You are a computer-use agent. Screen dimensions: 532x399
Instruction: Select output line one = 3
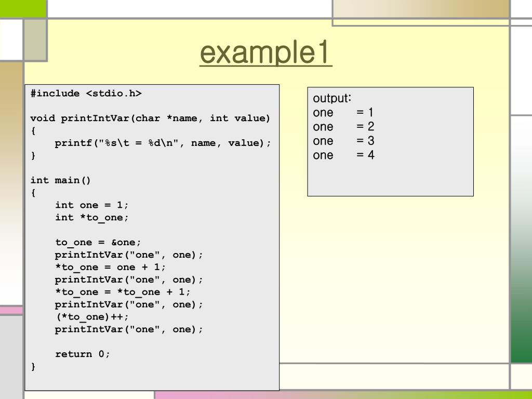click(x=343, y=141)
